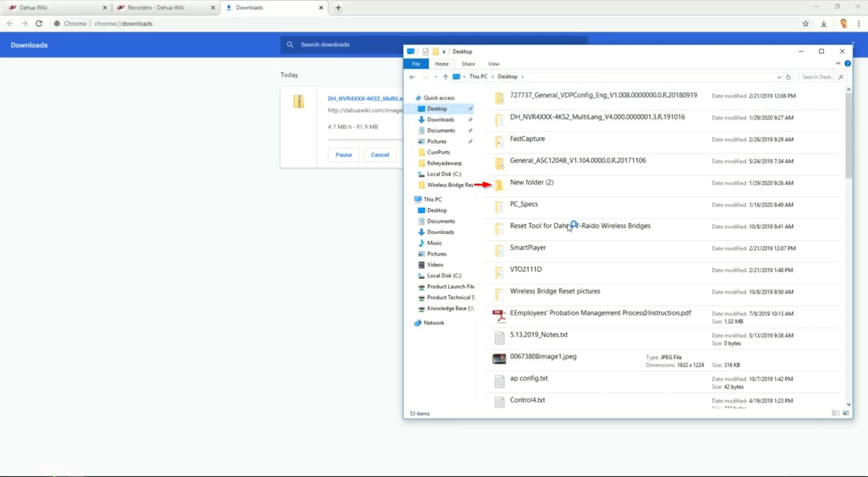Pause the current download
This screenshot has height=477, width=868.
pyautogui.click(x=343, y=155)
